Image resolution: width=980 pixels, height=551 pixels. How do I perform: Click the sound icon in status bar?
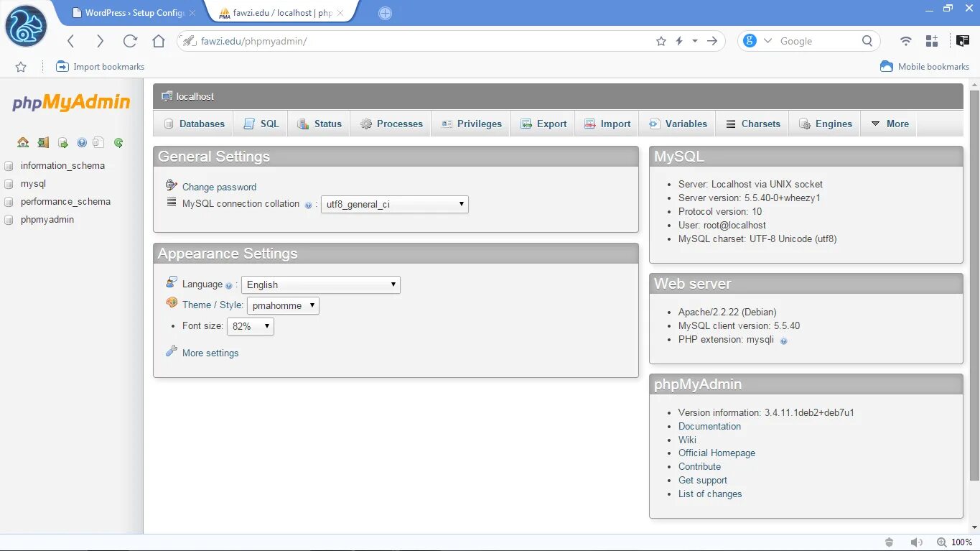[x=916, y=542]
